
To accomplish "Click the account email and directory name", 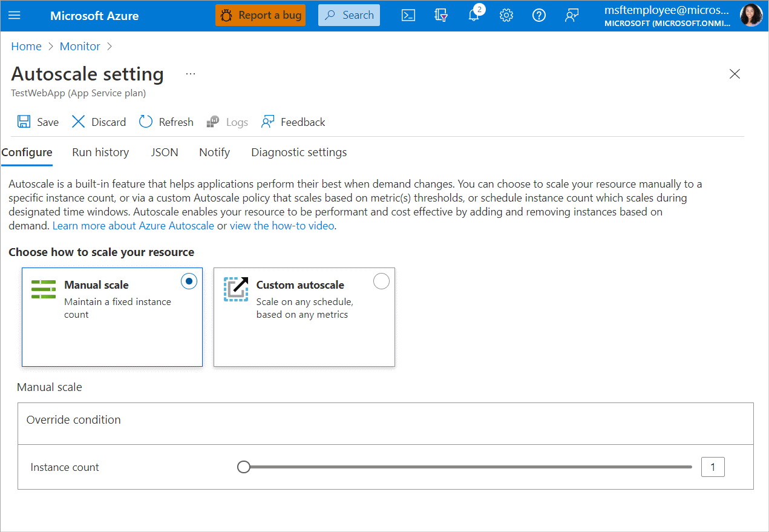I will click(668, 16).
